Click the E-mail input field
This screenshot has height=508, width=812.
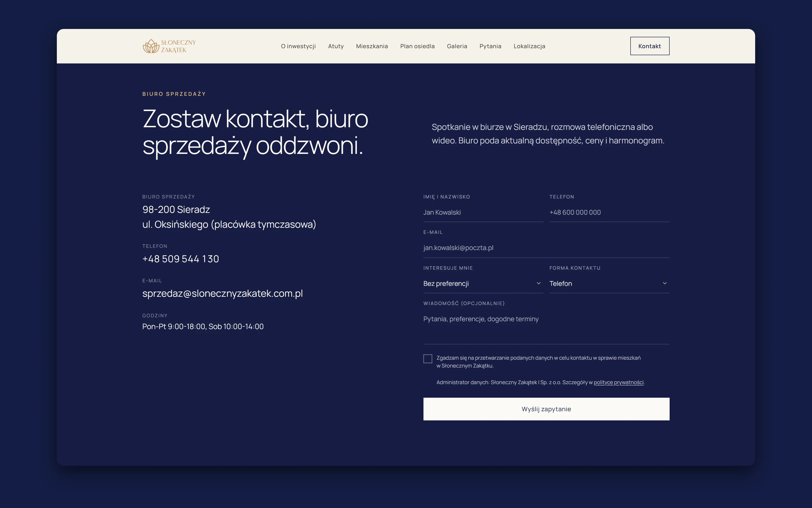point(546,248)
